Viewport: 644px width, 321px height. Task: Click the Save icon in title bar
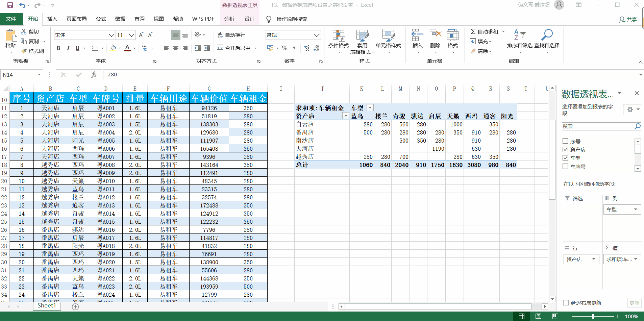(10, 5)
